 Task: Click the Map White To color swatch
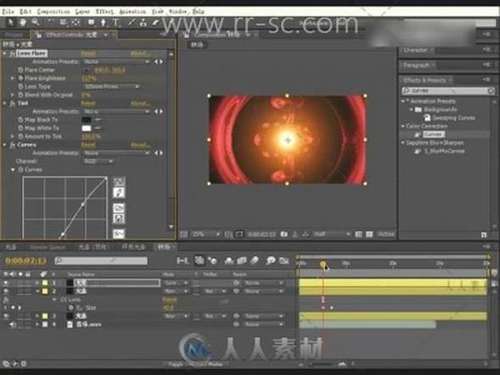tap(86, 128)
